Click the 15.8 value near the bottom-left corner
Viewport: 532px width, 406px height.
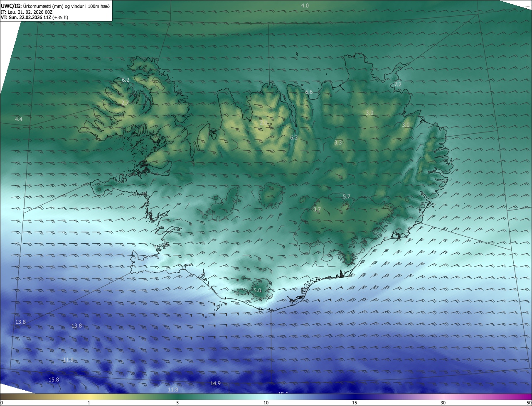pos(54,380)
